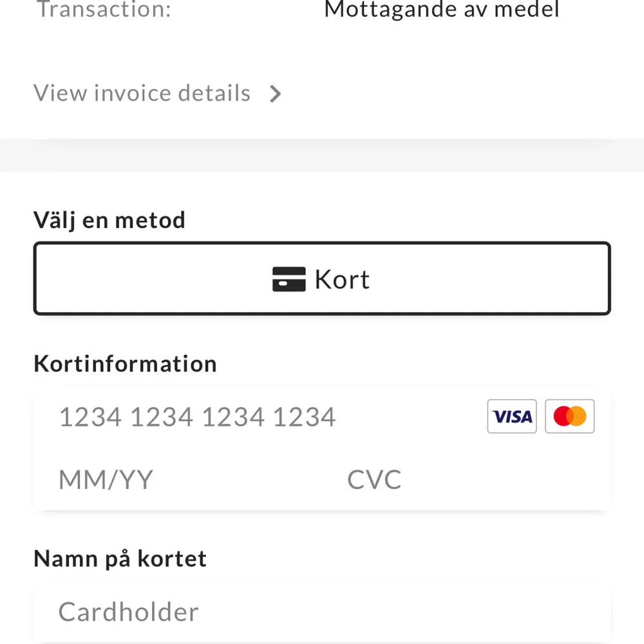Click the Kort payment method label text
This screenshot has height=644, width=644.
pyautogui.click(x=341, y=278)
